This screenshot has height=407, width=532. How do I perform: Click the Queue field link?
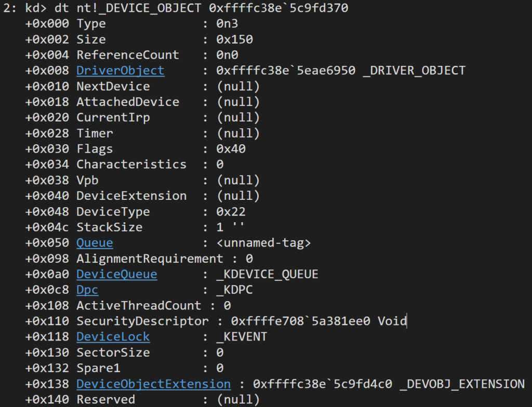95,243
